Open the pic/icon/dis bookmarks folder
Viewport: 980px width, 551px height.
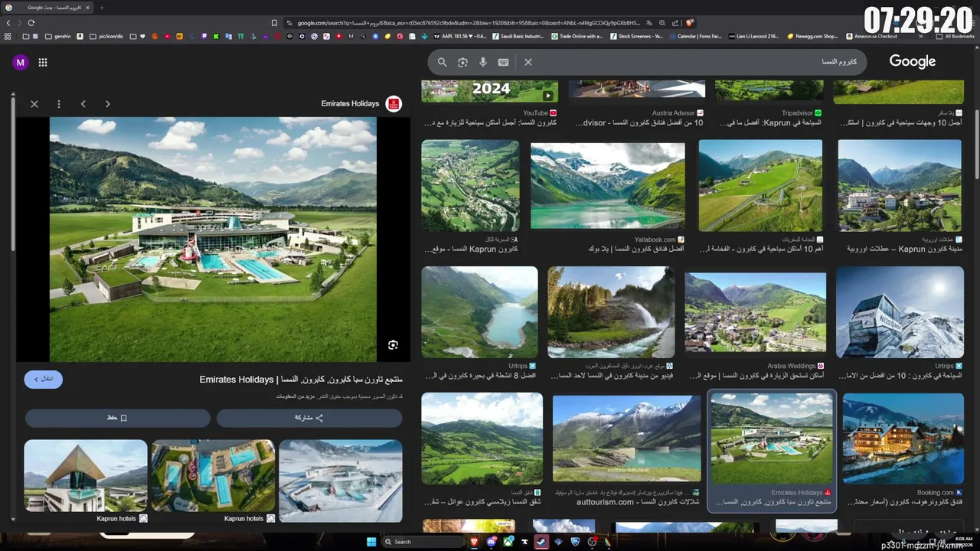(106, 36)
